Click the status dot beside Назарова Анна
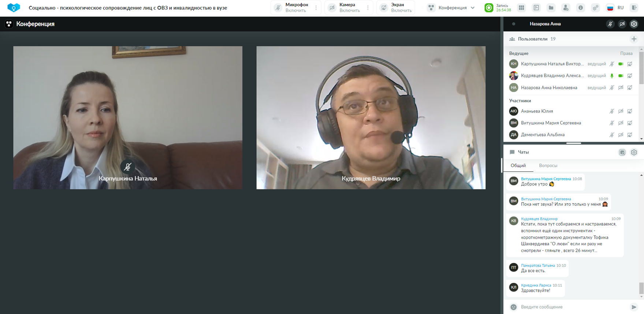This screenshot has width=644, height=314. click(x=514, y=24)
